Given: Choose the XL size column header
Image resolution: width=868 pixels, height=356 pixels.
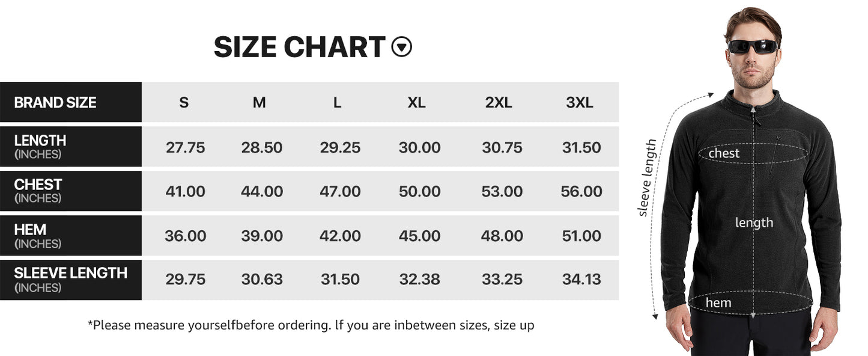Looking at the screenshot, I should click(416, 103).
